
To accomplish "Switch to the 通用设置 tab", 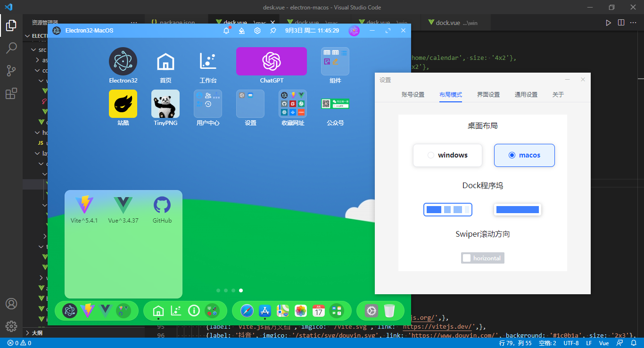I will pyautogui.click(x=526, y=94).
